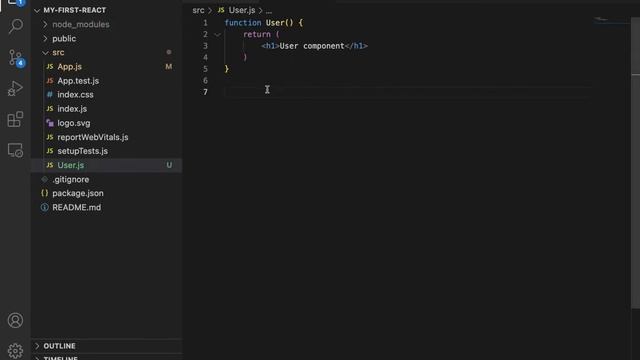
Task: Click the JS icon in the breadcrumb
Action: click(221, 10)
